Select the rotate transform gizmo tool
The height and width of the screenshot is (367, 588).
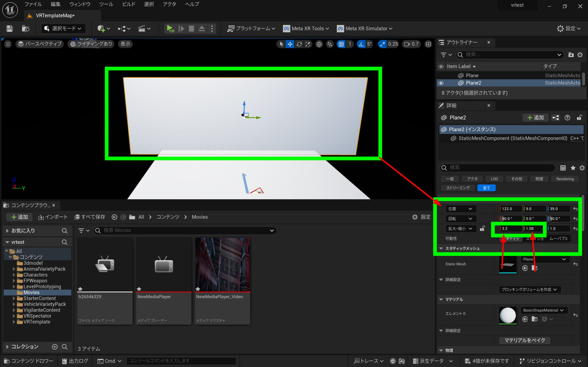tap(299, 44)
